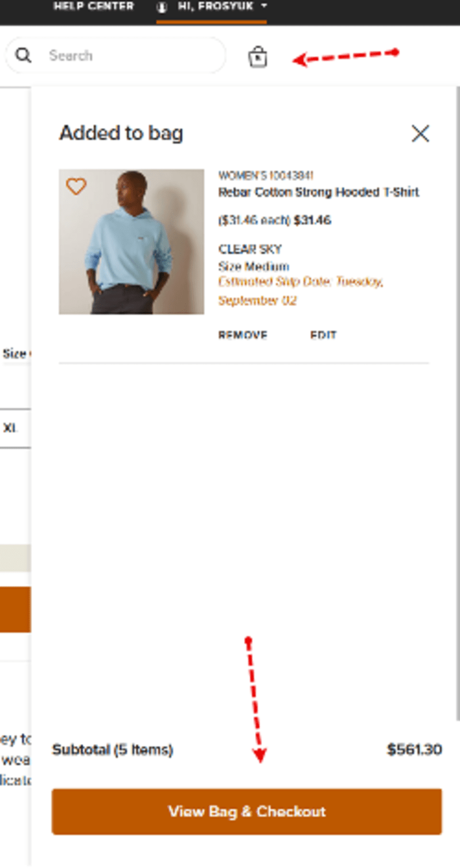Expand the HI, FROSYUK dropdown arrow

(264, 6)
